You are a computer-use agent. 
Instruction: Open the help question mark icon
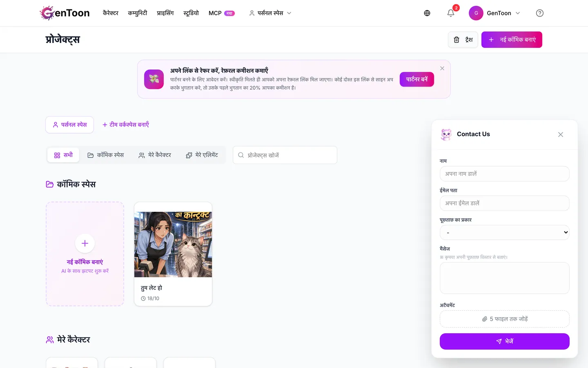pos(540,13)
